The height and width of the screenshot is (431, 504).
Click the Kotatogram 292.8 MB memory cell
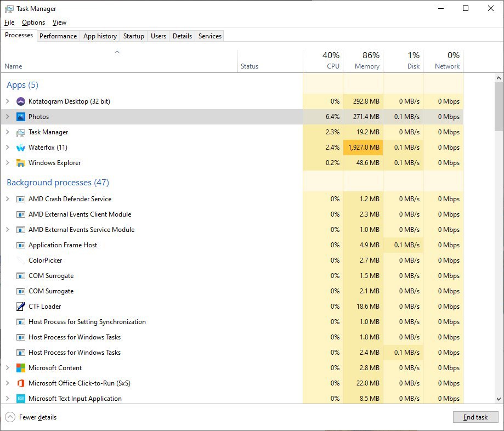click(363, 101)
